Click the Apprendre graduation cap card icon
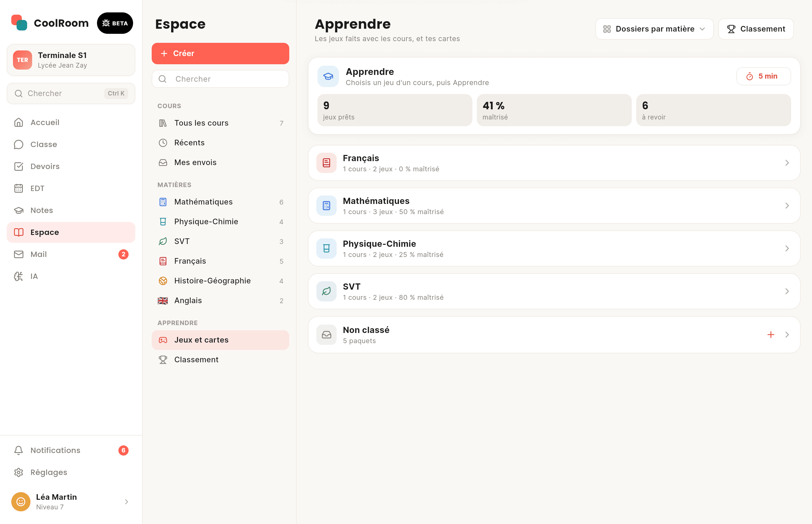 (x=328, y=76)
